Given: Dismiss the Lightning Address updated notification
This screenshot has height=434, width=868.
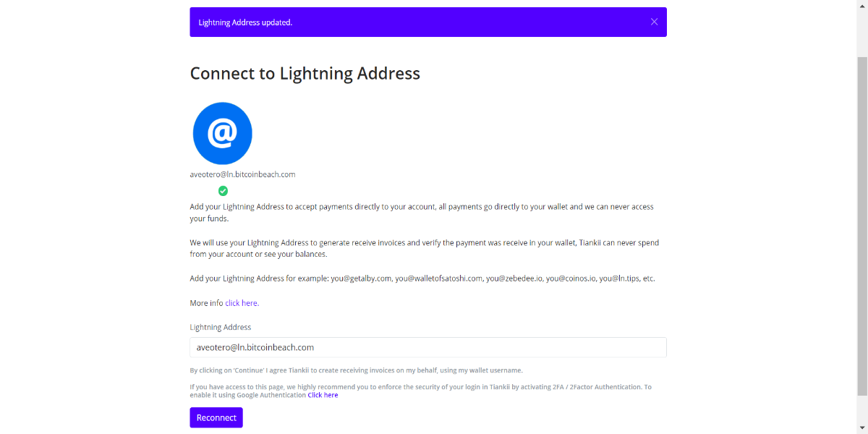Looking at the screenshot, I should 654,22.
